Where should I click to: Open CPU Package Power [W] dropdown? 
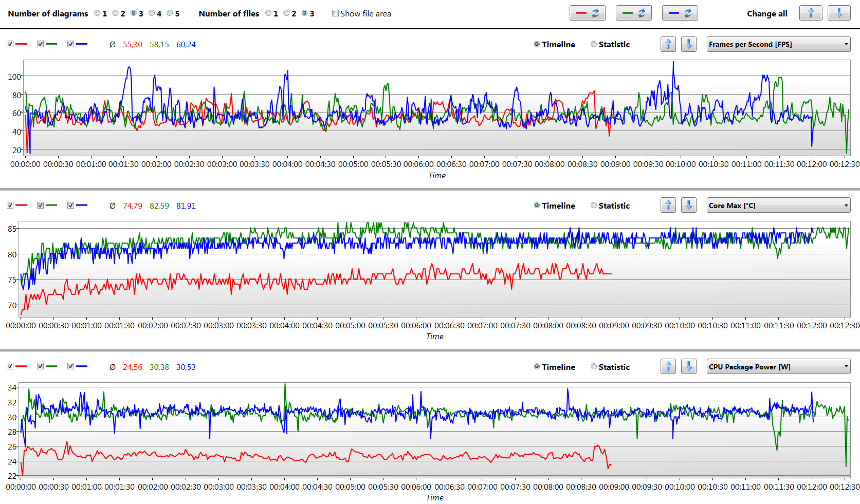click(779, 367)
